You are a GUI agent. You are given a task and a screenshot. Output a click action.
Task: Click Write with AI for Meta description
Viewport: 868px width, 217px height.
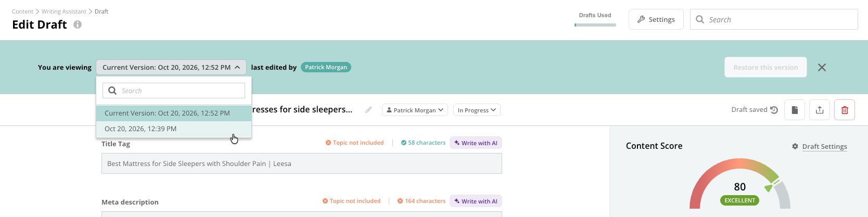point(476,201)
